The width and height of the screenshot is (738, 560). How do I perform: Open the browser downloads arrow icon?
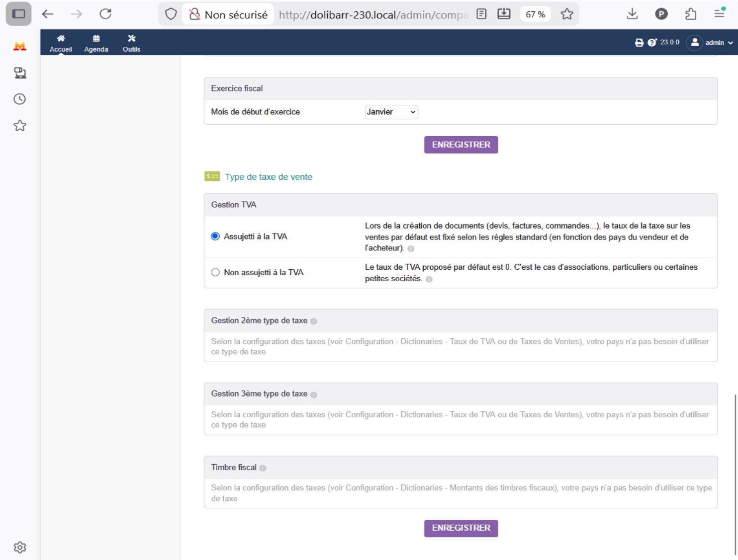pyautogui.click(x=632, y=14)
